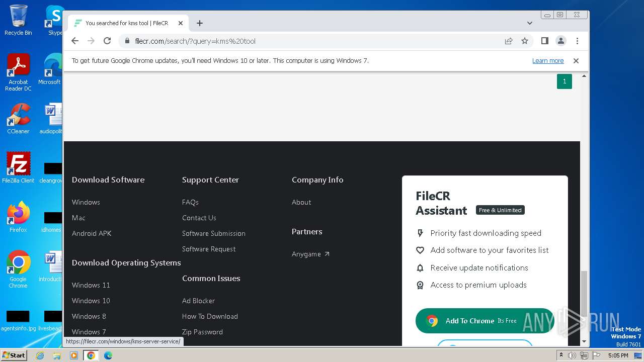Click the bell notifications icon
The height and width of the screenshot is (362, 644).
click(x=420, y=267)
